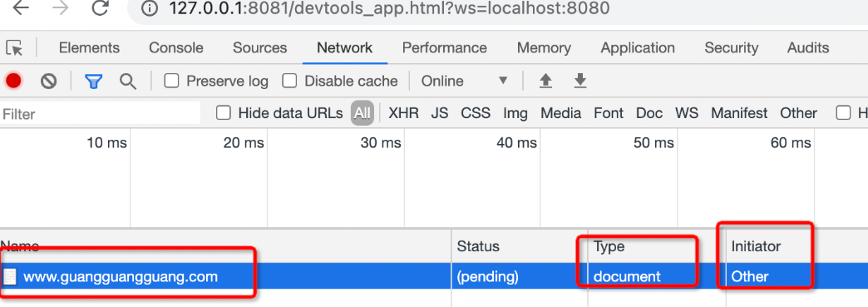
Task: Enable the Disable cache checkbox
Action: tap(289, 81)
